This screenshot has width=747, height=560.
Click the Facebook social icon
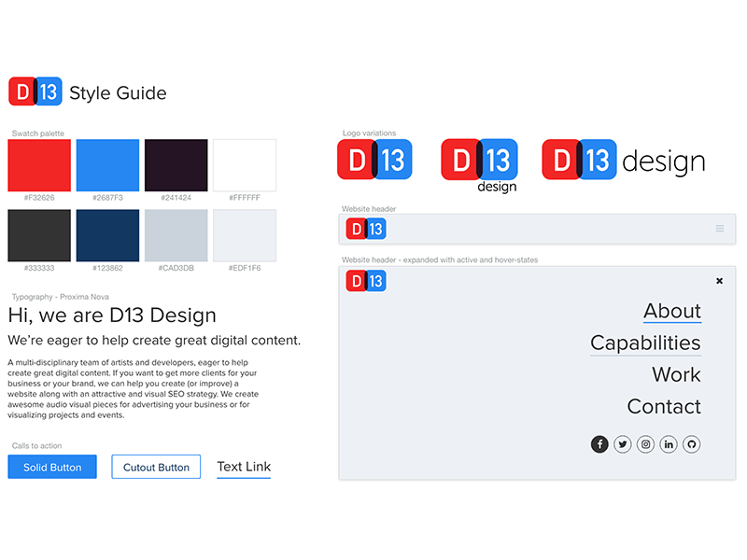[x=599, y=444]
